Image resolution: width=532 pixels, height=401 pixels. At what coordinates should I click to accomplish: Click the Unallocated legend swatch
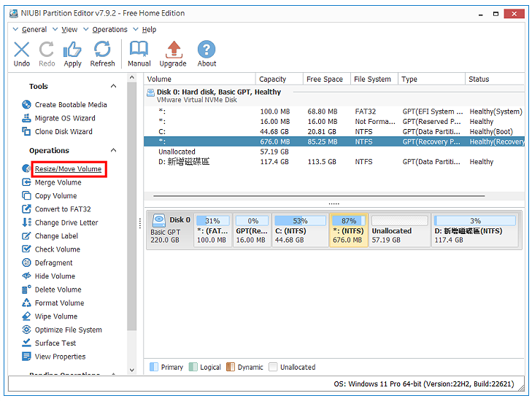pos(273,367)
